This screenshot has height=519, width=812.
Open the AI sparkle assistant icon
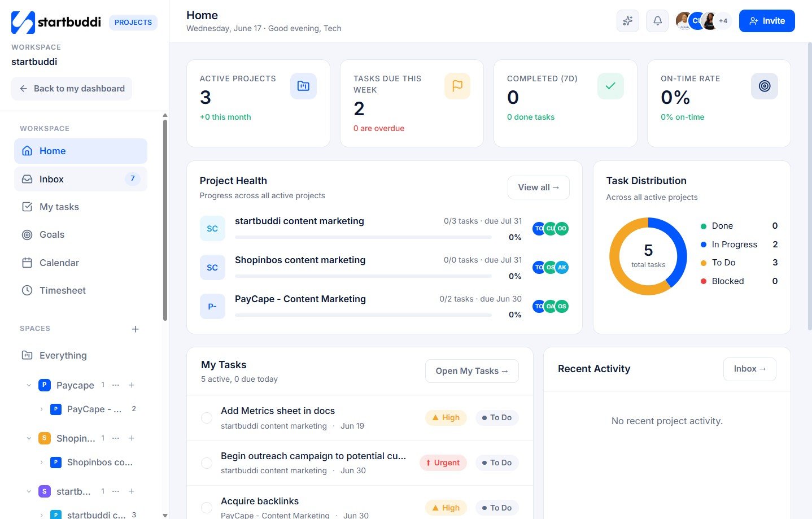click(627, 21)
